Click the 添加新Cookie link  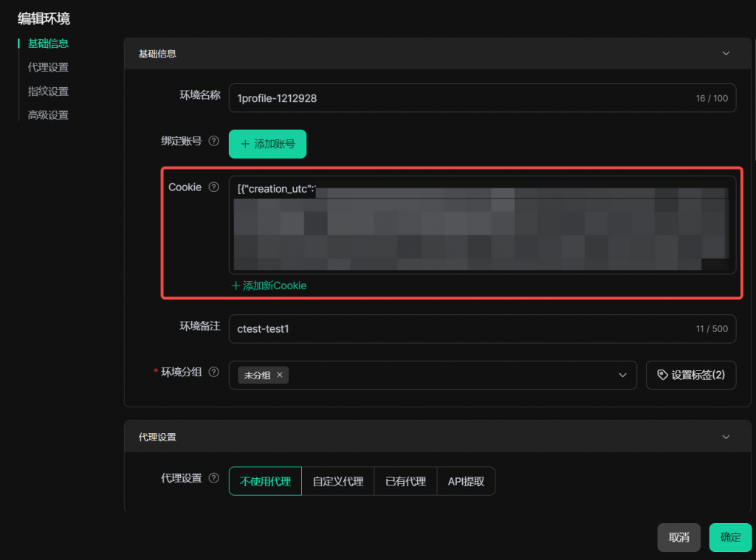pyautogui.click(x=269, y=286)
